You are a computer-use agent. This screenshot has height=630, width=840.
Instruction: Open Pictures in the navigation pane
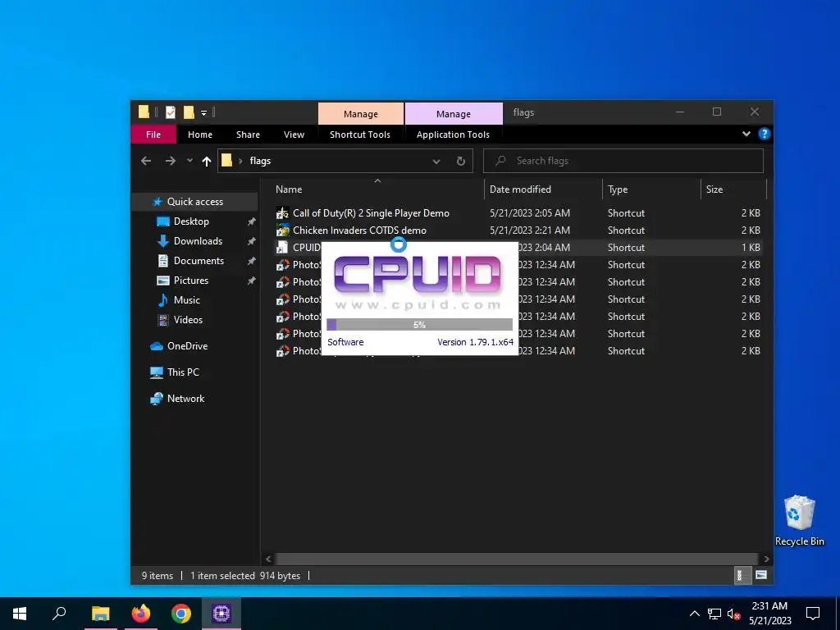click(x=190, y=281)
